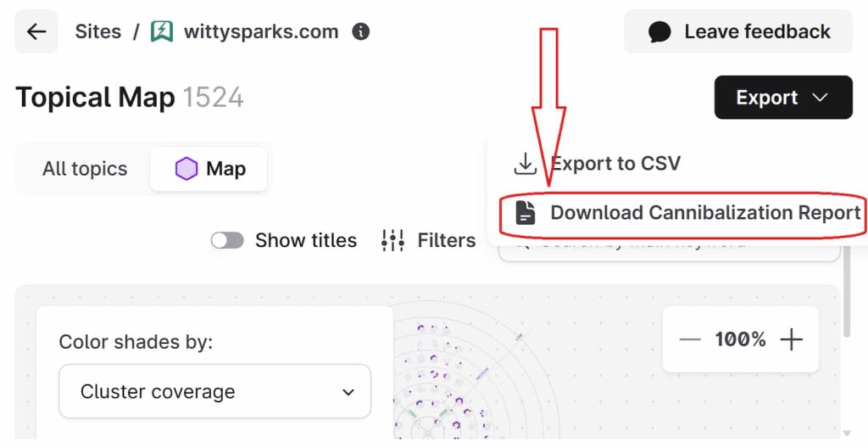
Task: Click the Export button chevron
Action: tap(820, 98)
